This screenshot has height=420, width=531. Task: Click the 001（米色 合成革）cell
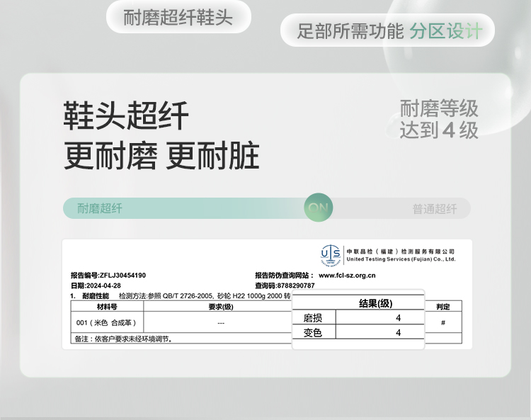click(x=106, y=323)
